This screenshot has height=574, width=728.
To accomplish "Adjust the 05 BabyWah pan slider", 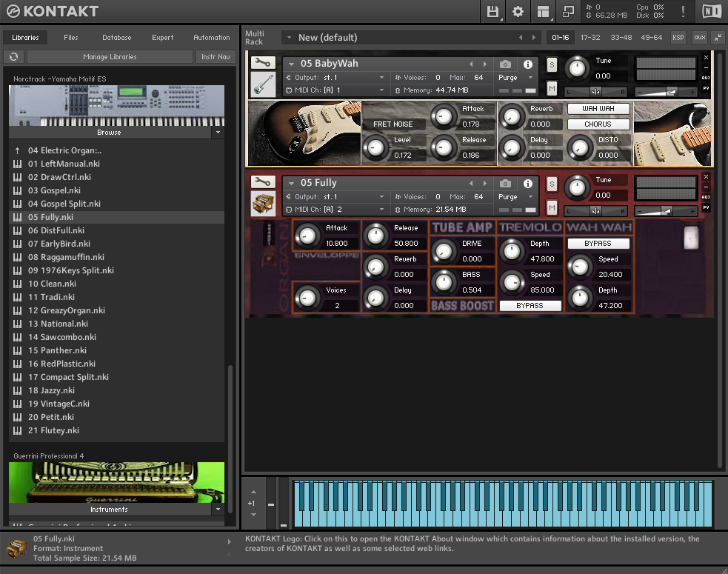I will coord(595,92).
